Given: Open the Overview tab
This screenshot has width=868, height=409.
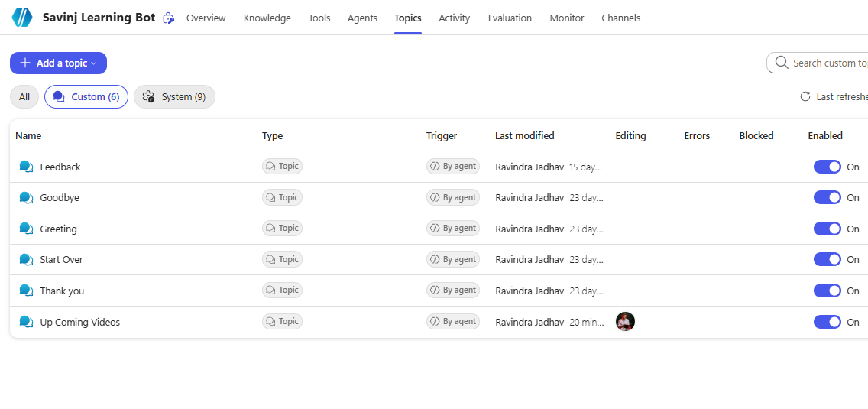Looking at the screenshot, I should coord(206,18).
